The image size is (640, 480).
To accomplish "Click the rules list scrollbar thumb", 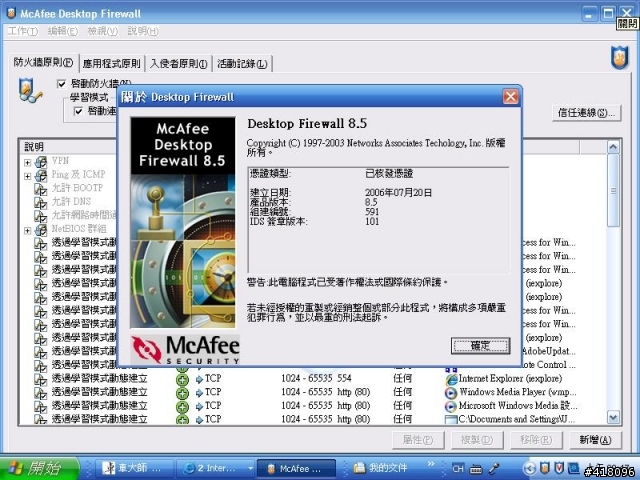I will pyautogui.click(x=613, y=191).
